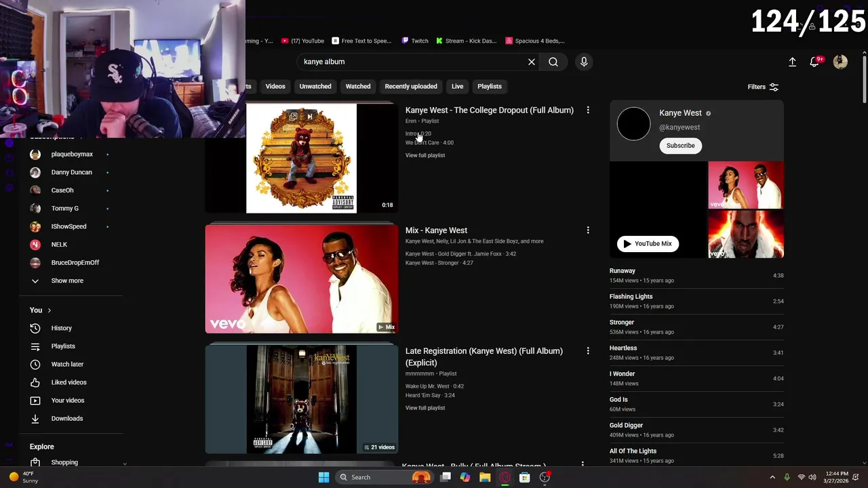Start voice search with the microphone icon
Viewport: 868px width, 488px height.
tap(584, 62)
